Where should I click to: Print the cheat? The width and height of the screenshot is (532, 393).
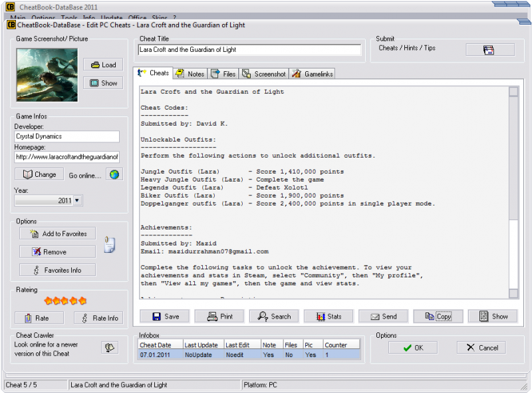(219, 317)
